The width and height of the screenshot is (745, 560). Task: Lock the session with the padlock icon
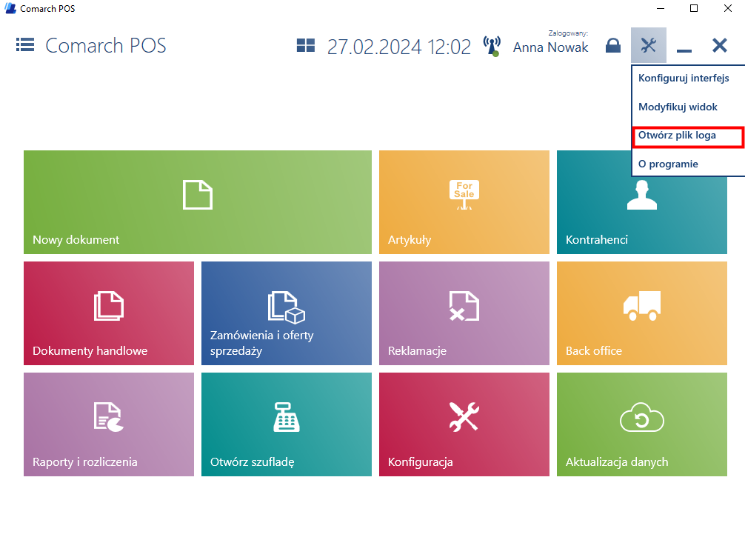pyautogui.click(x=613, y=46)
